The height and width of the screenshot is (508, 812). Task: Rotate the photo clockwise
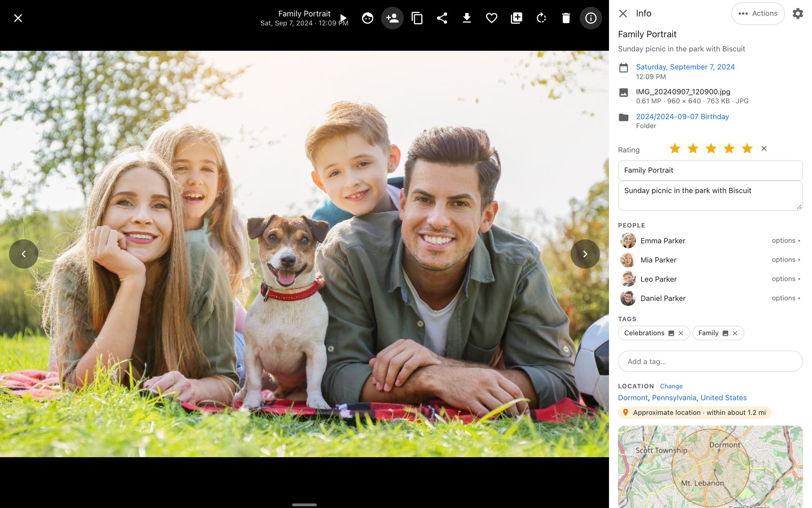(x=541, y=18)
